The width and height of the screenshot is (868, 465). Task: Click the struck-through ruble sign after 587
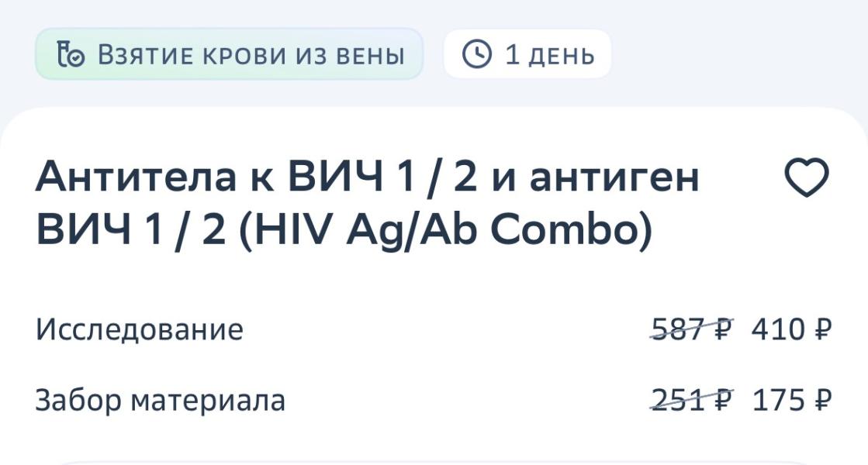coord(722,329)
